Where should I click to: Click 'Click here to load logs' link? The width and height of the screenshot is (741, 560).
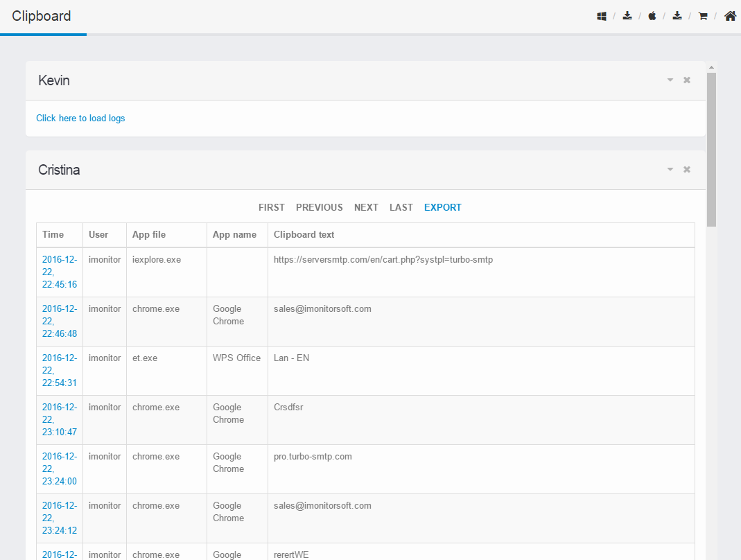(x=80, y=118)
